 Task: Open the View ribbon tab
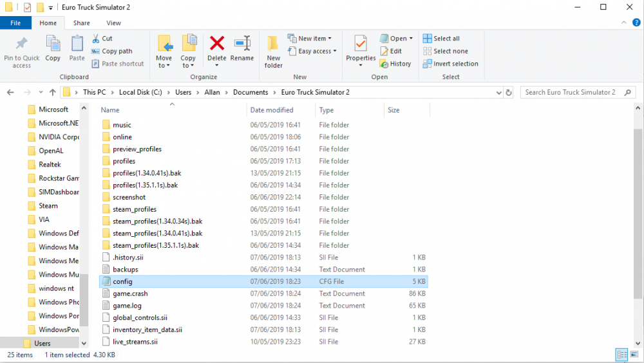coord(113,23)
